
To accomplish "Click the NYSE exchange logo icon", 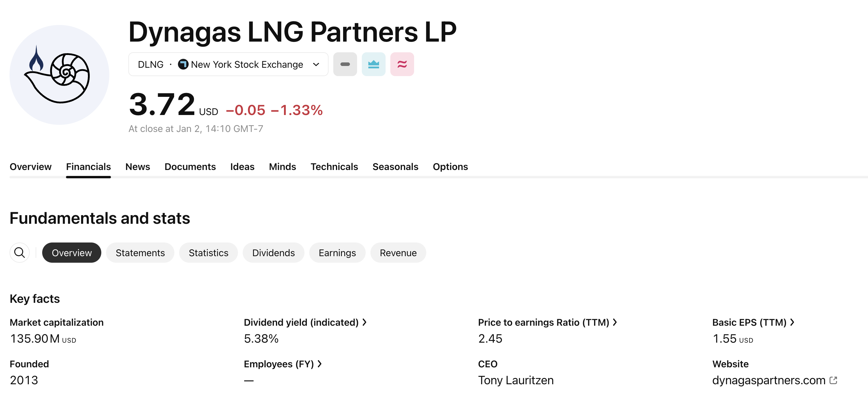I will click(x=183, y=64).
